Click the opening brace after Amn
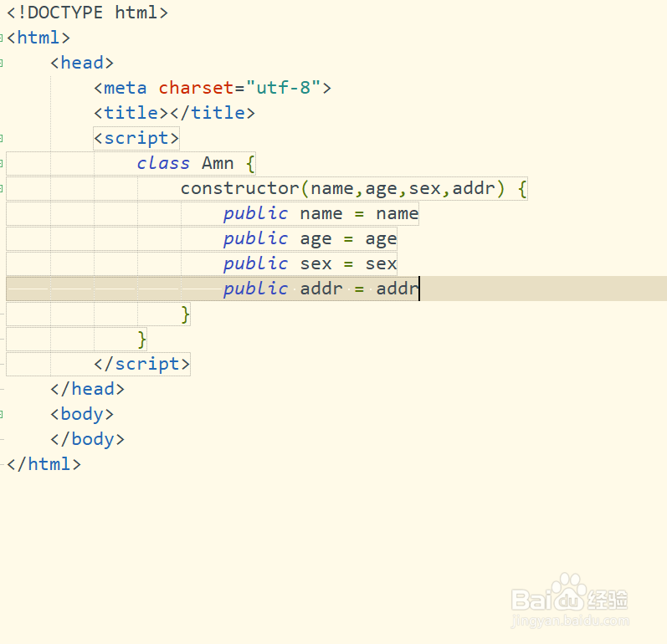The image size is (667, 644). coord(250,164)
